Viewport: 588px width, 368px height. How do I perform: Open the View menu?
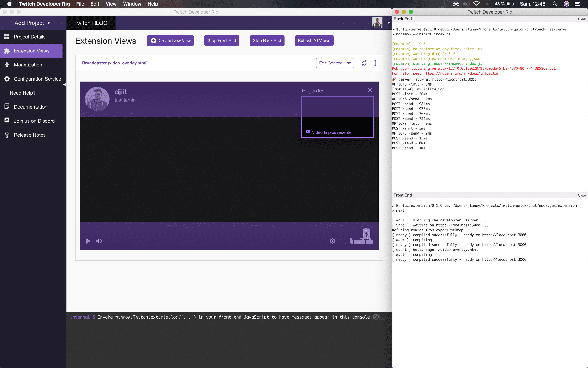(111, 4)
